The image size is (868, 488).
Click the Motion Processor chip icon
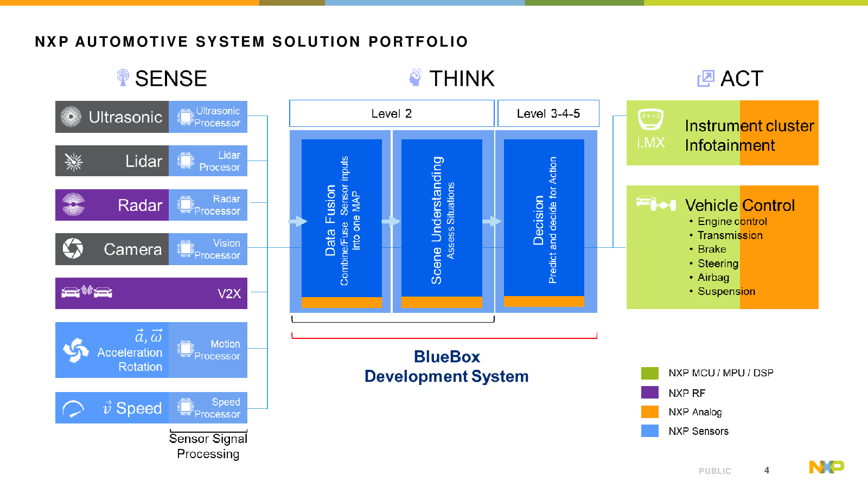[185, 349]
